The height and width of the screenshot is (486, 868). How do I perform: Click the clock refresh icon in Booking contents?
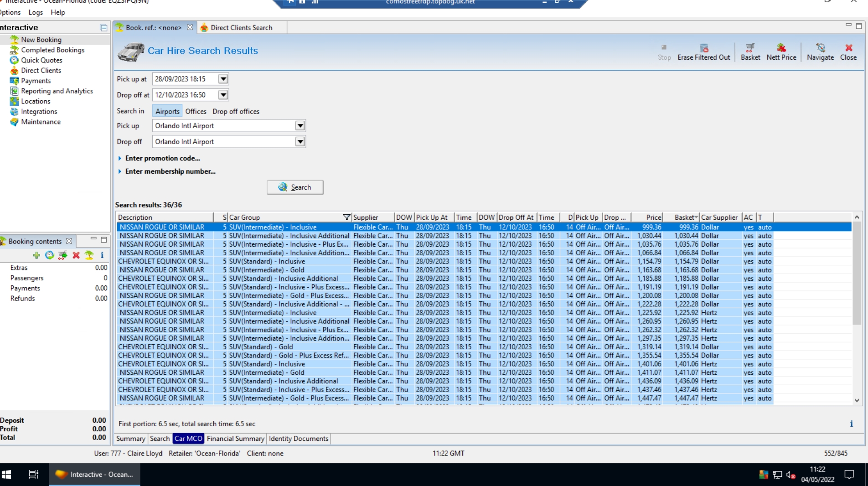(49, 255)
